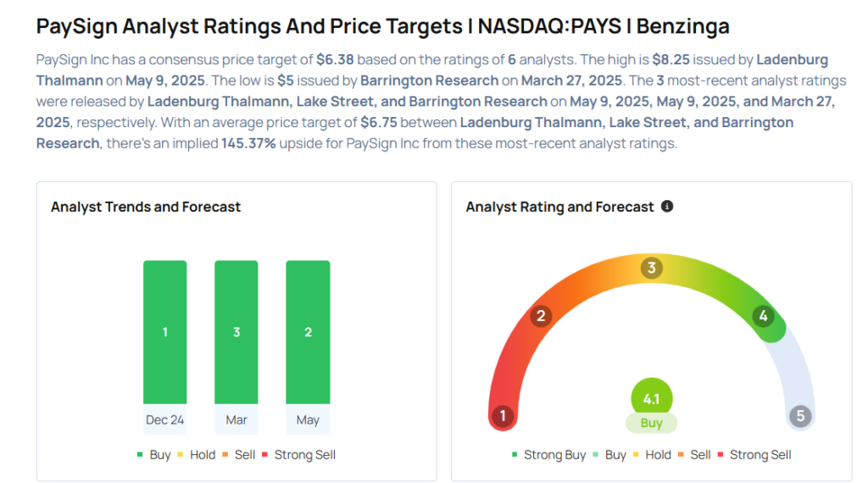Click the Buy badge under 4.1
The image size is (868, 483).
point(651,422)
